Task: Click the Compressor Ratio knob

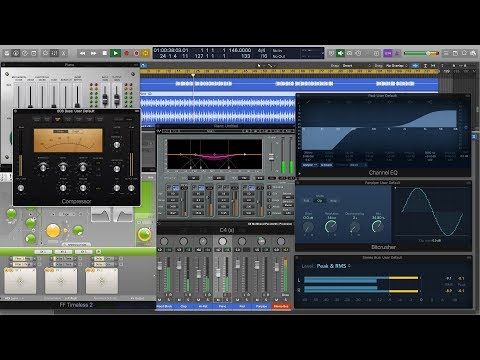Action: coord(63,167)
